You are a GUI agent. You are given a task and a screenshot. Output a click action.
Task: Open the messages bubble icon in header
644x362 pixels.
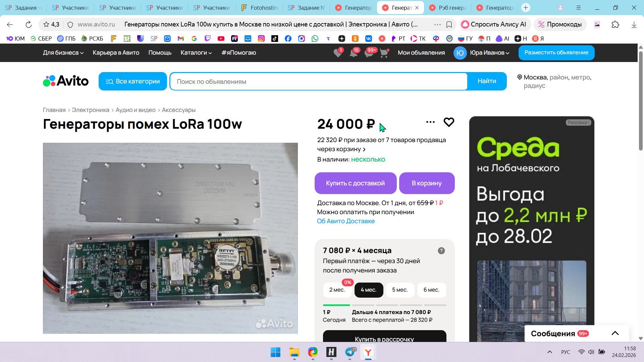click(x=369, y=53)
